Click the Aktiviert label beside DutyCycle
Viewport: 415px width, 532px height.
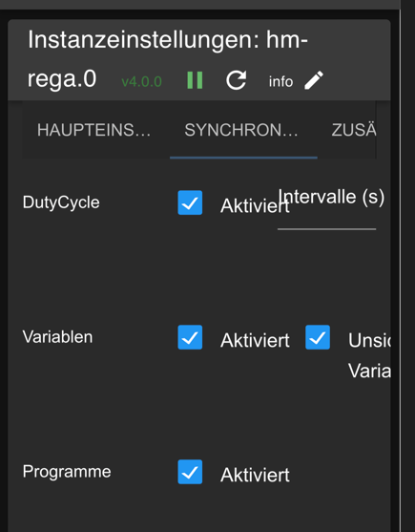(x=255, y=205)
